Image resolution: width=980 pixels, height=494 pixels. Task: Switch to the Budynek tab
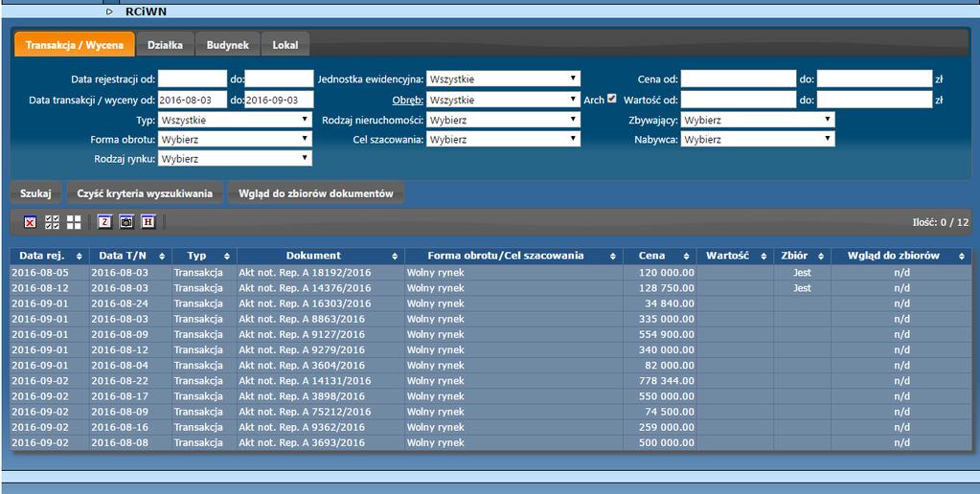[227, 45]
